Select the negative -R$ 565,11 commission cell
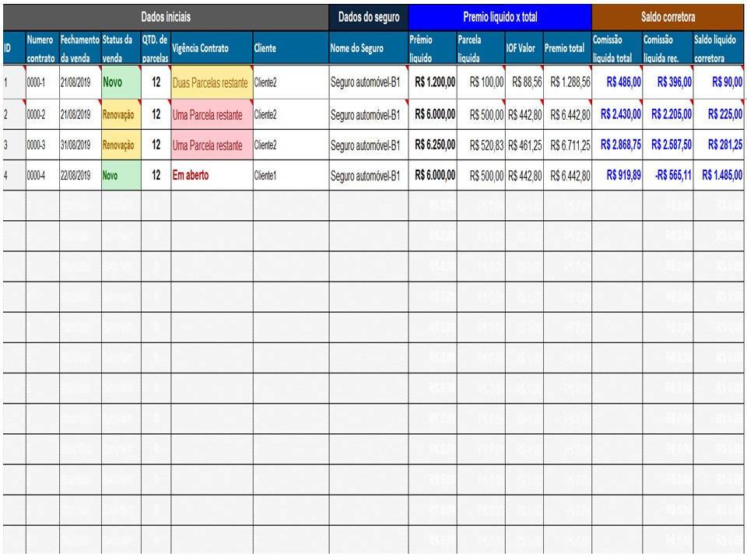The height and width of the screenshot is (560, 747). (667, 176)
